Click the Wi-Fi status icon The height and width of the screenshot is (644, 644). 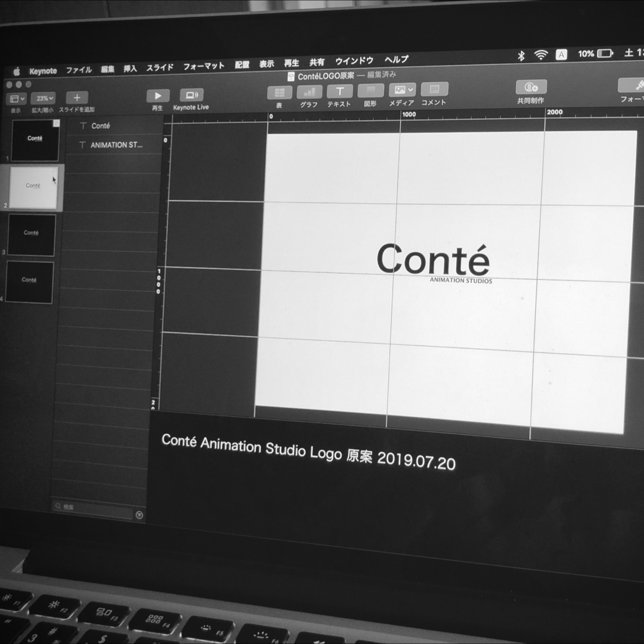click(541, 54)
